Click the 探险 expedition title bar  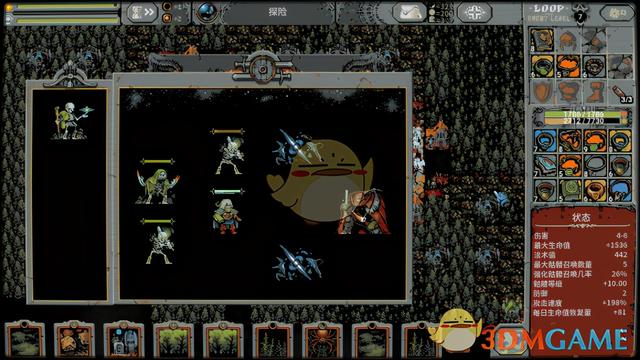coord(278,12)
